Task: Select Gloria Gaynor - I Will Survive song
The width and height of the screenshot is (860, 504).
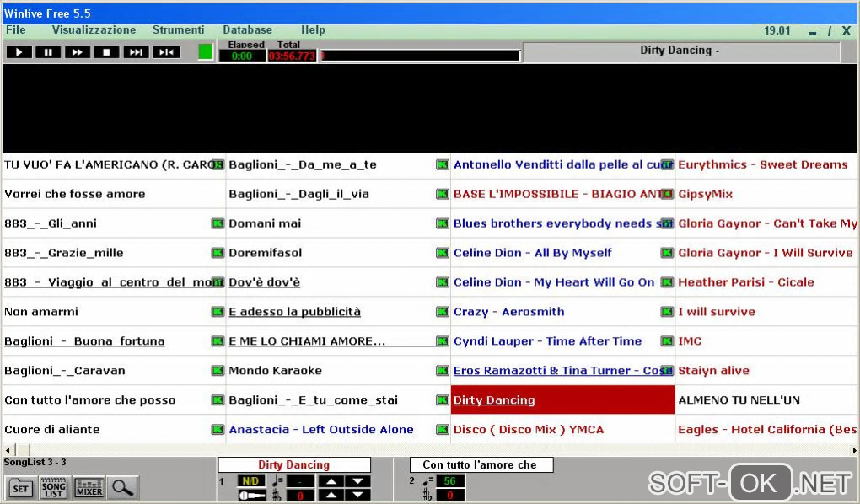Action: point(766,253)
